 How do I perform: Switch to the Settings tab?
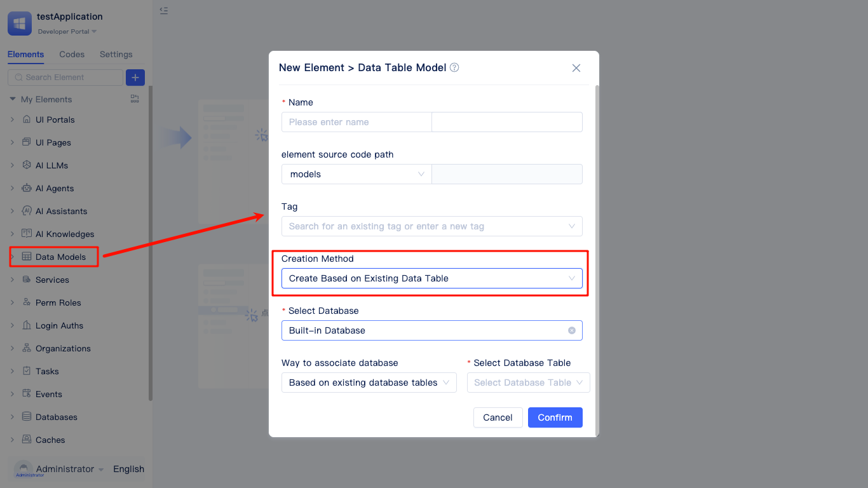click(116, 55)
